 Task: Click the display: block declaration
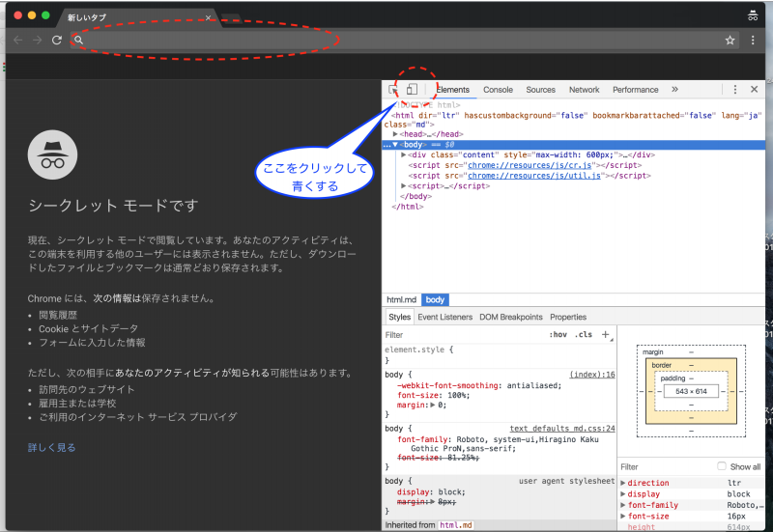(431, 492)
